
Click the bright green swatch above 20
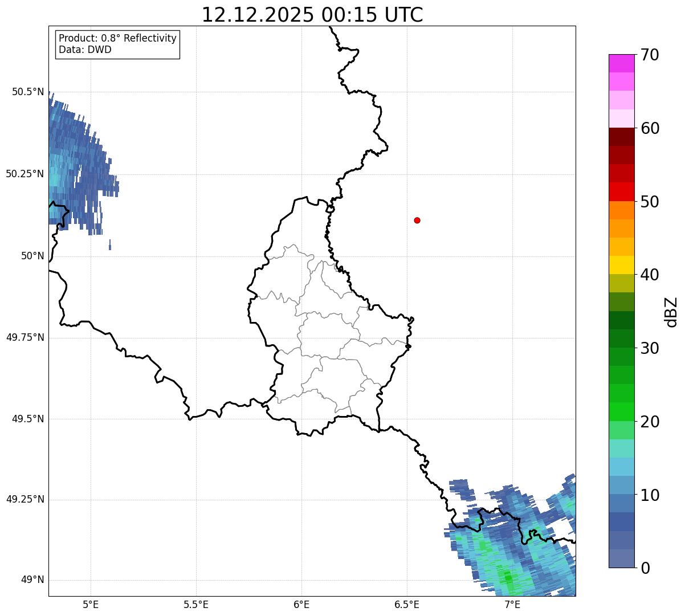point(621,411)
